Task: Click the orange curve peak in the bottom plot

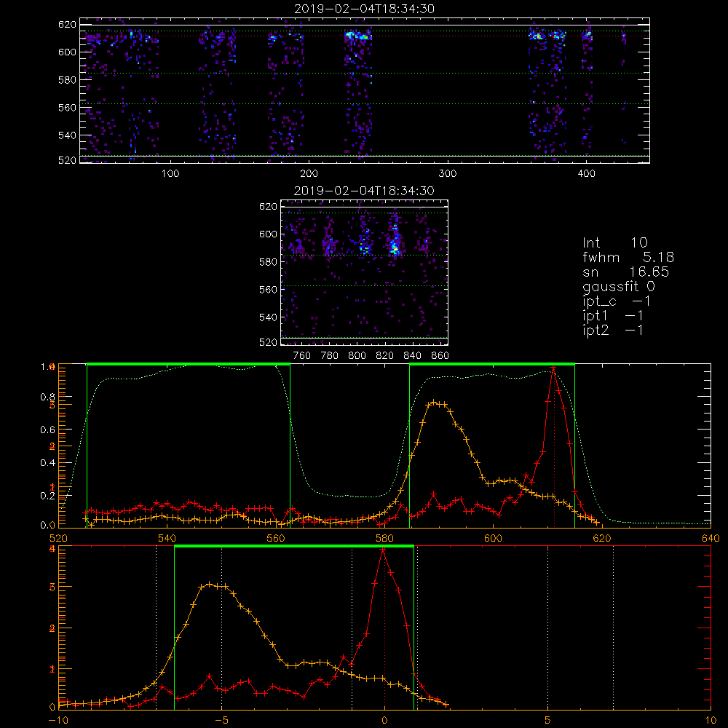Action: (x=210, y=584)
